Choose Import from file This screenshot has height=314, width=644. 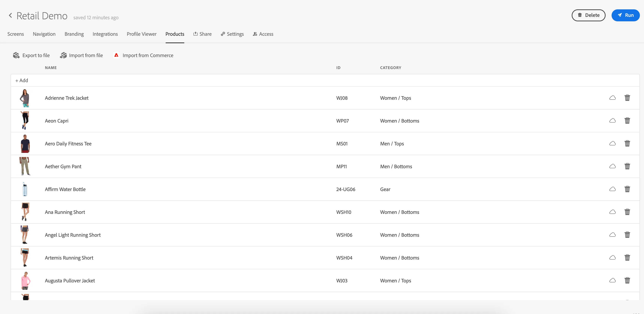81,55
